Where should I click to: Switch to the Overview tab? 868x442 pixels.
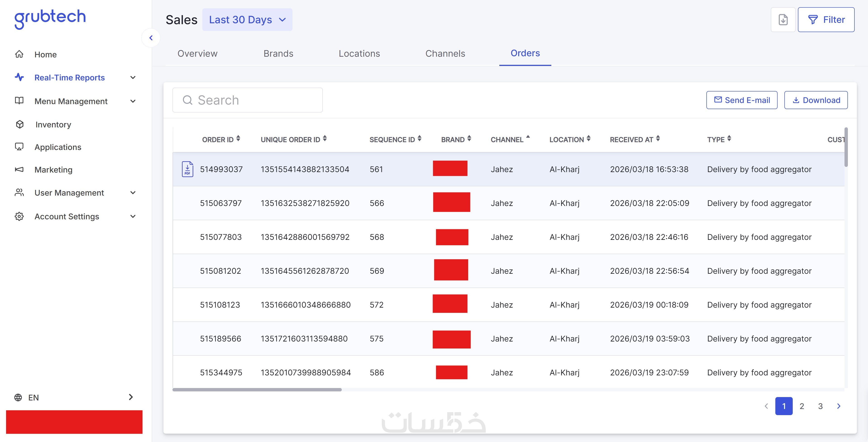point(198,54)
